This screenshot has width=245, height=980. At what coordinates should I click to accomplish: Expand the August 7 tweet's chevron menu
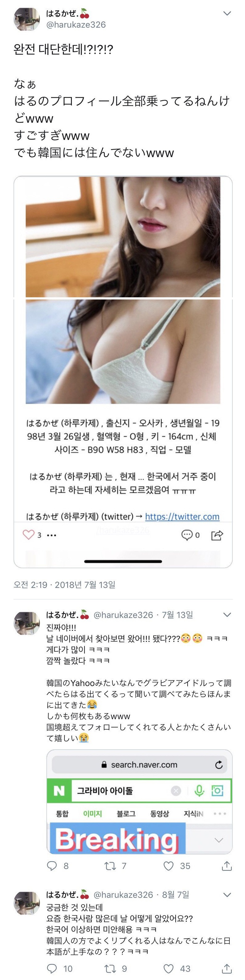click(x=227, y=895)
